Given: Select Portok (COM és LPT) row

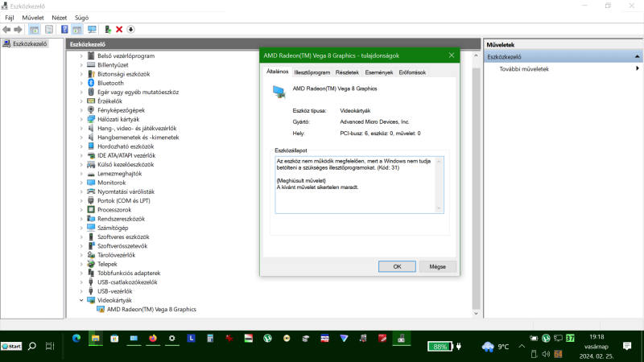Looking at the screenshot, I should click(x=124, y=200).
